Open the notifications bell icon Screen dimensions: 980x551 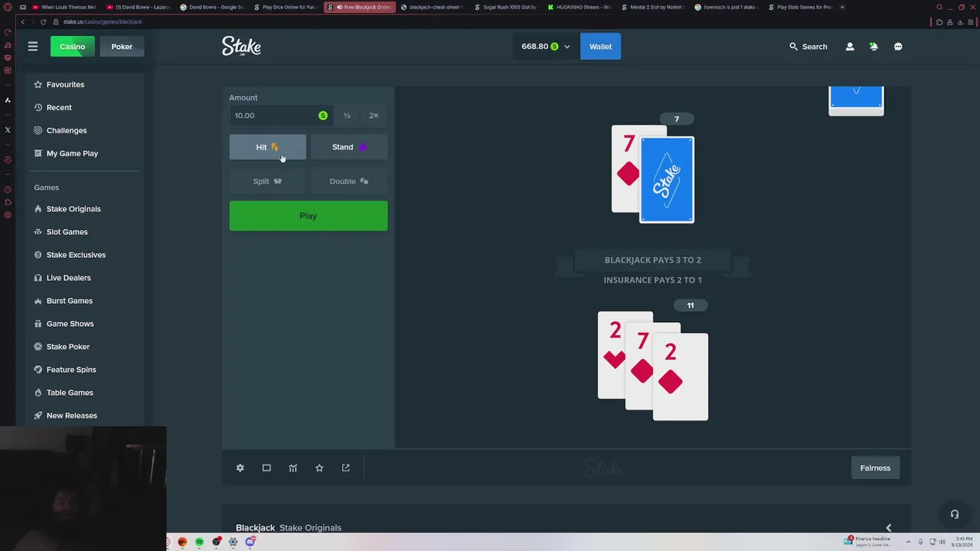874,47
